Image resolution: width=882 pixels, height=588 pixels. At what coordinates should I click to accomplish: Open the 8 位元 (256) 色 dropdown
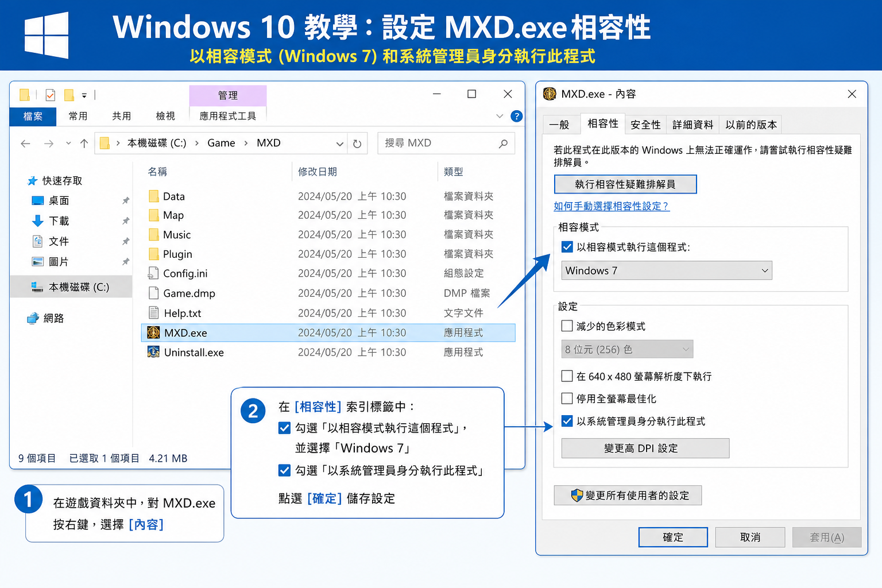point(627,349)
